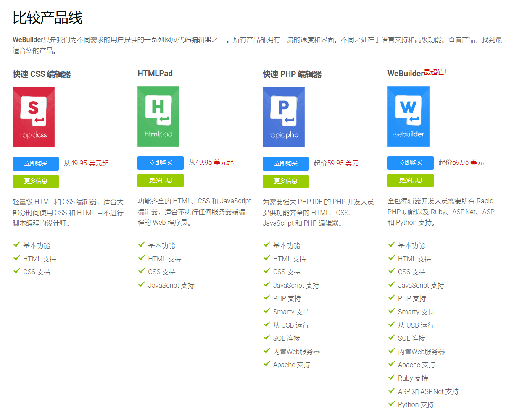514x420 pixels.
Task: Click checkmark beside 基本功能 in 快速 CSS 编辑器
Action: tap(17, 245)
